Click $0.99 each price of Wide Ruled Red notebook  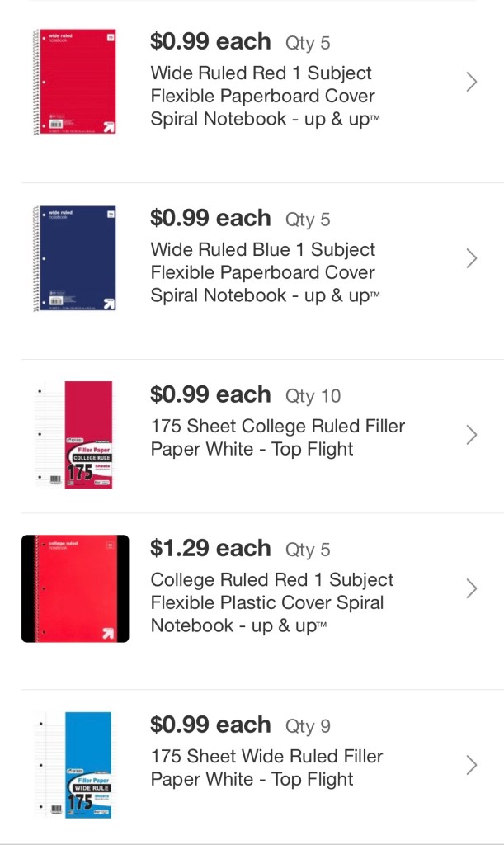(x=210, y=41)
